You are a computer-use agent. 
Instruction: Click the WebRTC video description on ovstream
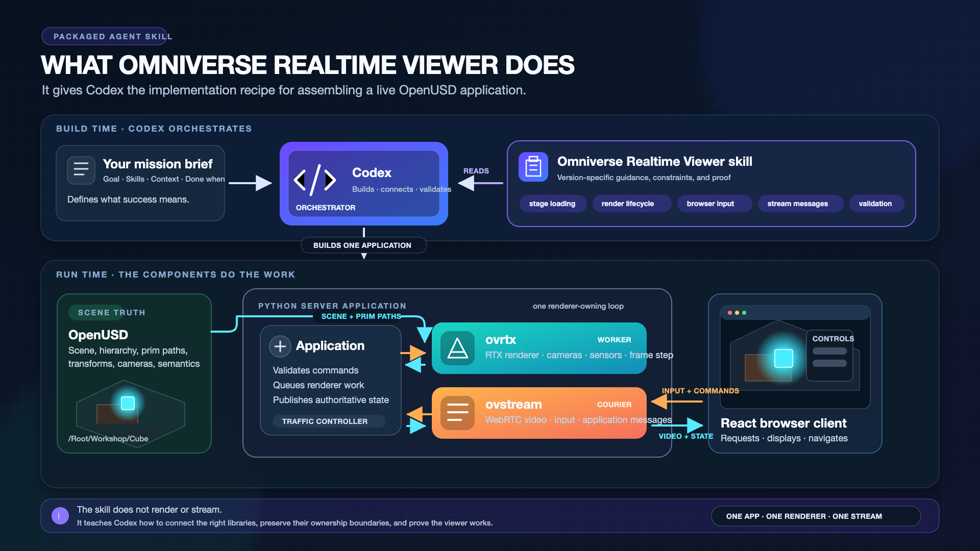click(578, 420)
